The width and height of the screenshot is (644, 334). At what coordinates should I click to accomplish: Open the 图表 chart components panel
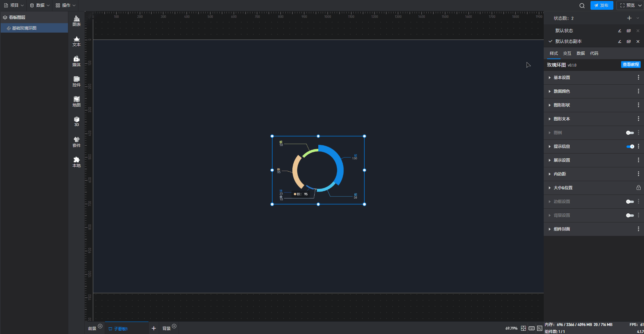[76, 21]
